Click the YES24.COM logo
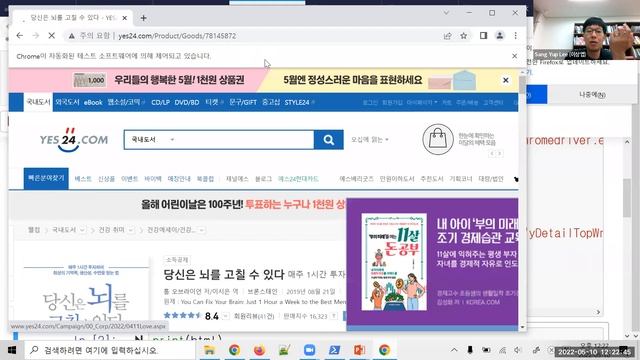Viewport: 640px width, 360px height. pyautogui.click(x=74, y=140)
